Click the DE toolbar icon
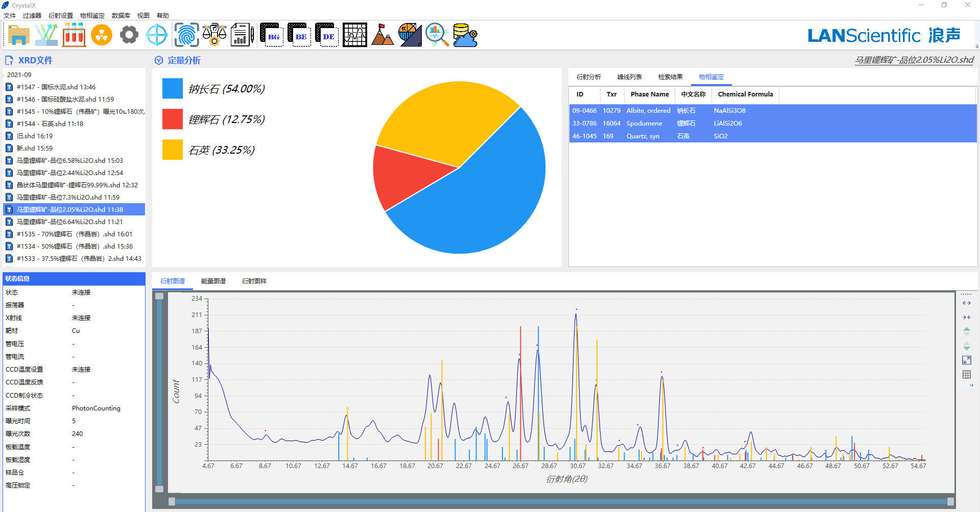Image resolution: width=980 pixels, height=512 pixels. (x=327, y=35)
